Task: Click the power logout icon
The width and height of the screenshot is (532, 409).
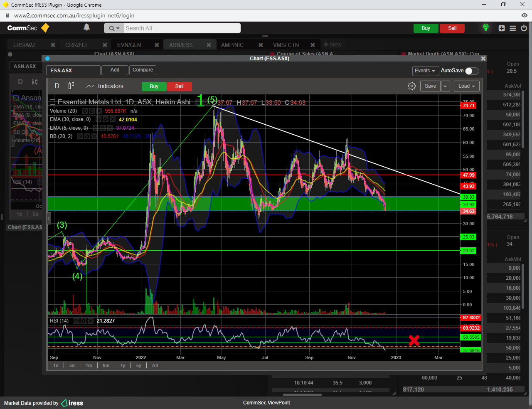Action: 524,28
